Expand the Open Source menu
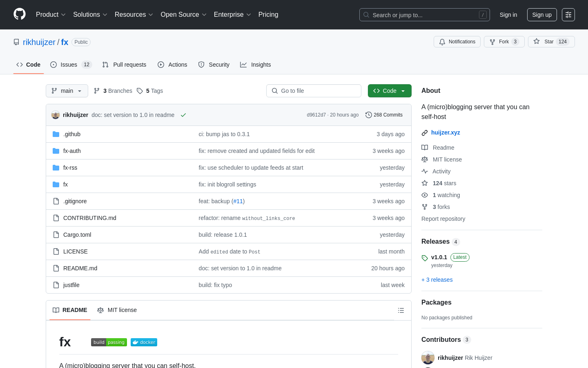The height and width of the screenshot is (368, 588). pos(184,15)
